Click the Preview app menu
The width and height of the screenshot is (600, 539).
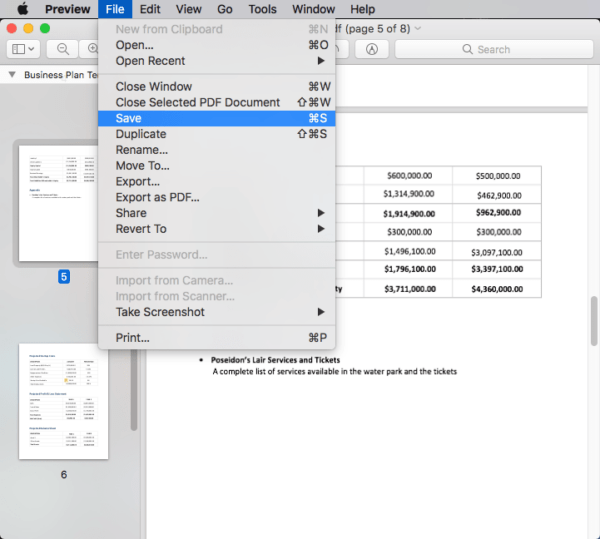pyautogui.click(x=67, y=9)
